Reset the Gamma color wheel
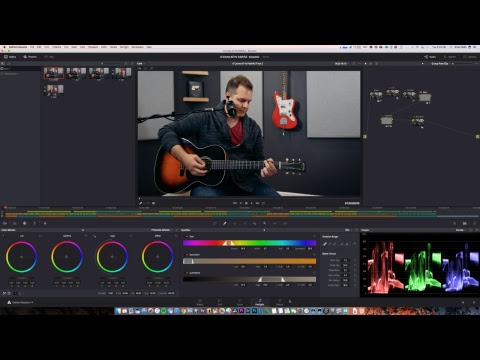This screenshot has height=360, width=480. [86, 236]
